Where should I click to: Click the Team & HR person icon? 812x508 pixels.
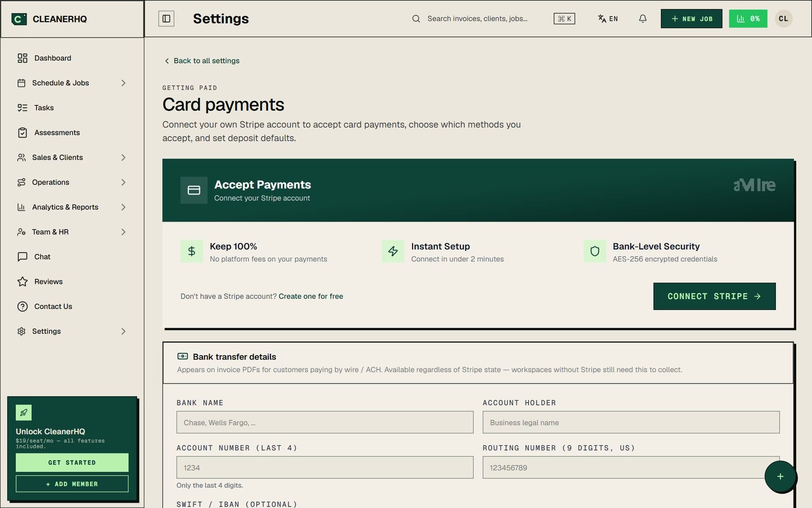21,232
